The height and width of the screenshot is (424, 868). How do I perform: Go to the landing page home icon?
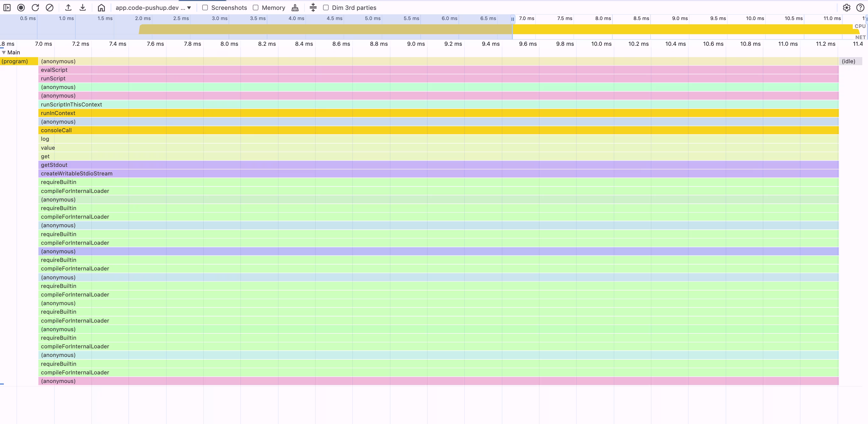tap(101, 7)
